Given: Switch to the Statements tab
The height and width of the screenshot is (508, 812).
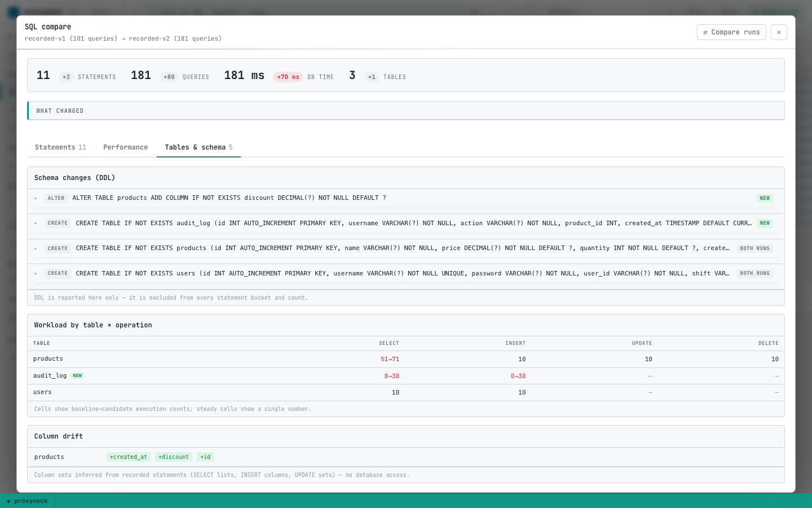Looking at the screenshot, I should [60, 147].
